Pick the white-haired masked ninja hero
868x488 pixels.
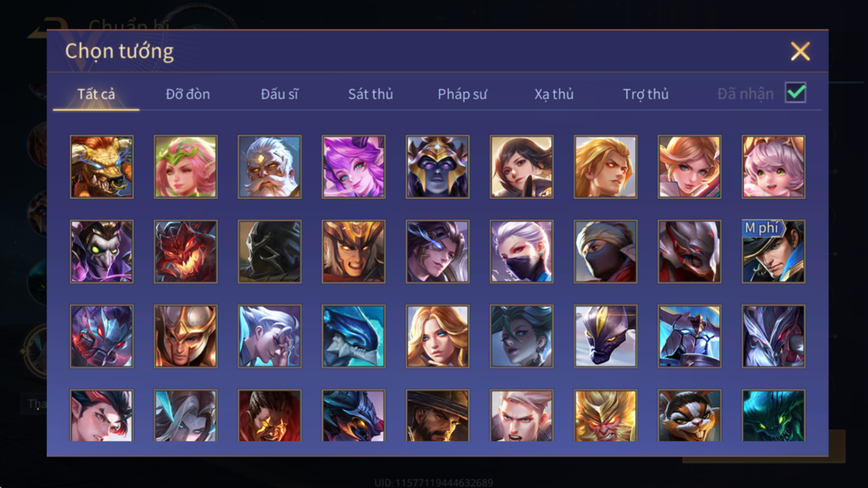[521, 252]
